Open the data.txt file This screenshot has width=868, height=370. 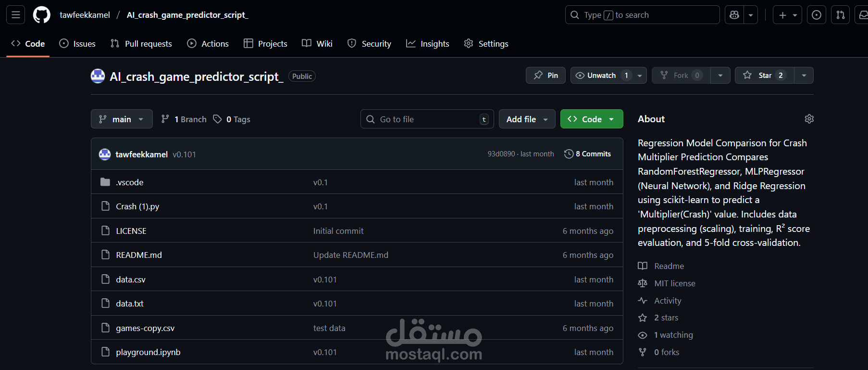[x=130, y=304]
